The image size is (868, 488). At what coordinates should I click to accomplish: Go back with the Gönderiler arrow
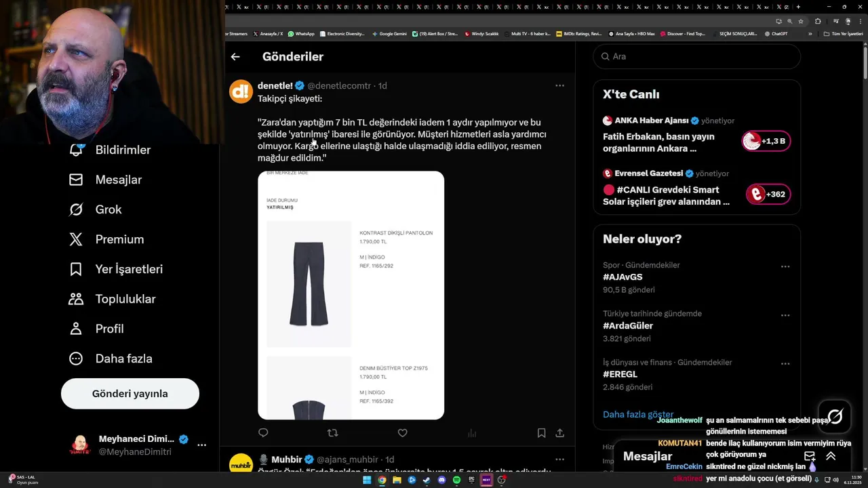click(235, 57)
